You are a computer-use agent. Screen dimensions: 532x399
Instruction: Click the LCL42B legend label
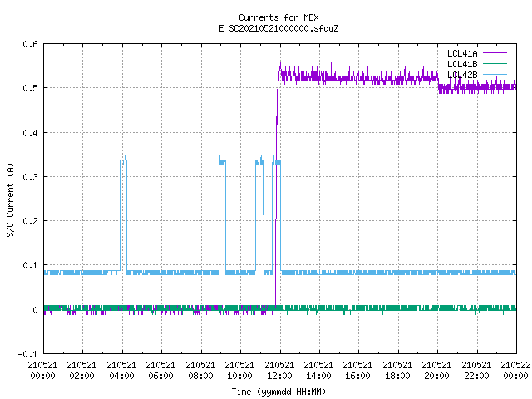[x=462, y=75]
